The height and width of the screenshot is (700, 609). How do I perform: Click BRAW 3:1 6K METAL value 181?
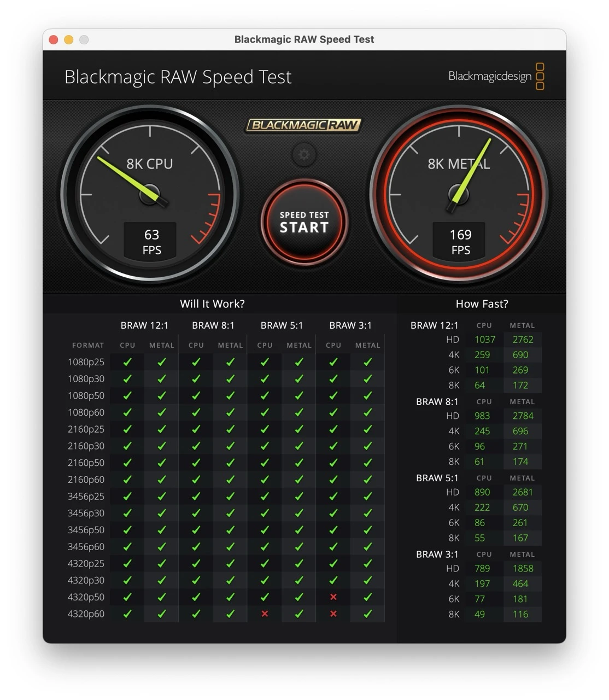point(520,599)
